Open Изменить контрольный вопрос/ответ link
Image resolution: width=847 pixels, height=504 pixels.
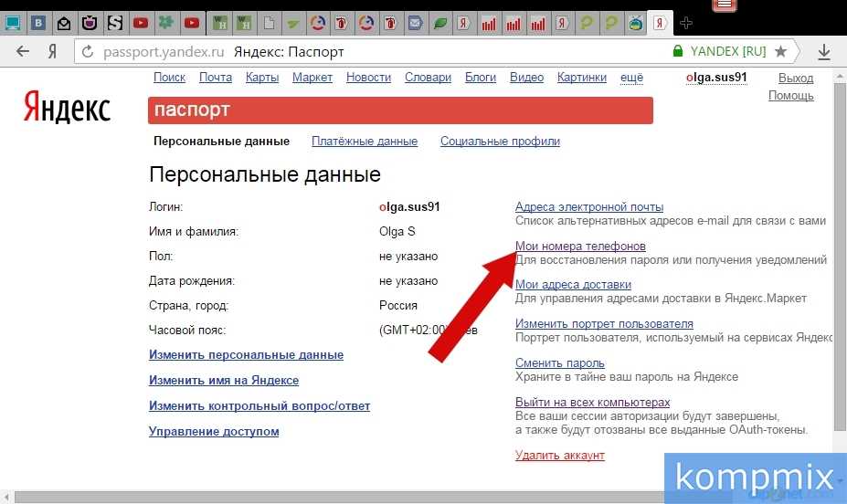point(259,405)
